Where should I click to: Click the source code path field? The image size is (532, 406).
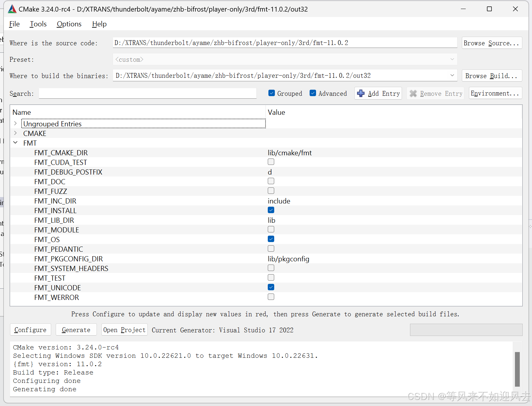[x=285, y=43]
